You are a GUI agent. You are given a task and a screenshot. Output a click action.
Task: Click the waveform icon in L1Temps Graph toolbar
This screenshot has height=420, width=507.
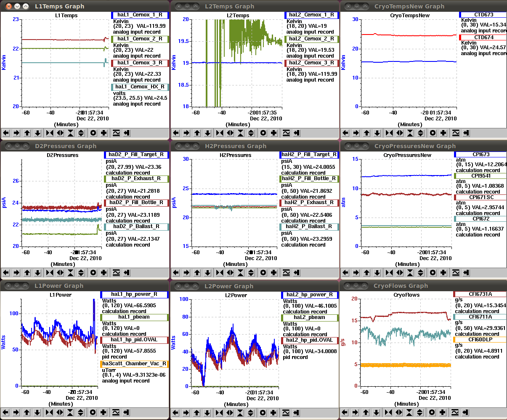point(116,133)
